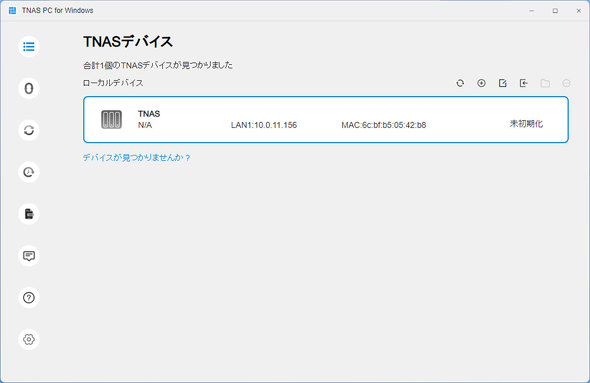Screen dimensions: 590x383
Task: Click the TNASデバイス page heading
Action: click(x=128, y=41)
